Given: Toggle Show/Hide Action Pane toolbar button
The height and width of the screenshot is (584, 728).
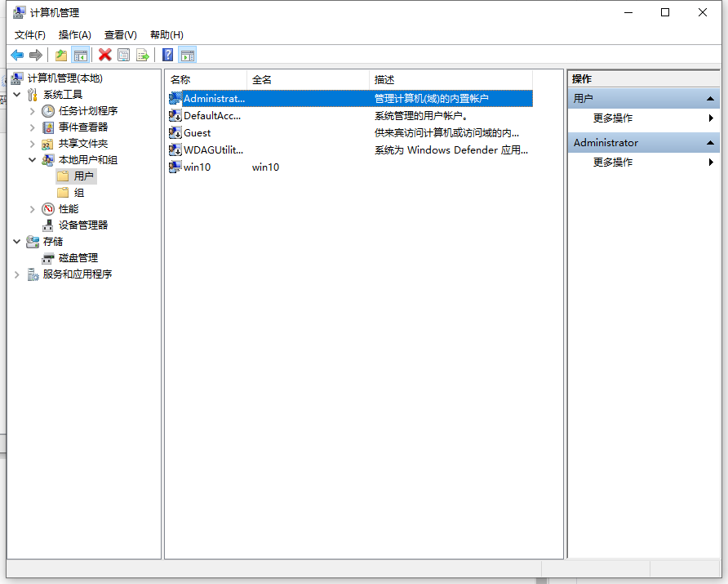Looking at the screenshot, I should pyautogui.click(x=188, y=55).
